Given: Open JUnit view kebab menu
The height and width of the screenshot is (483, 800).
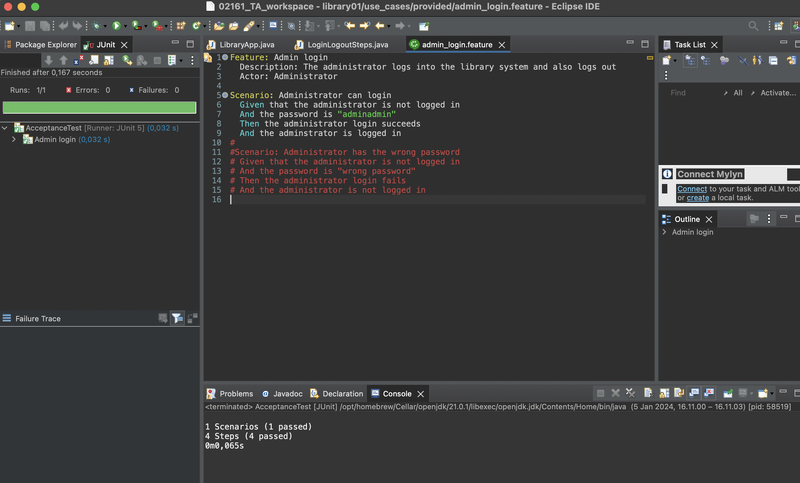Looking at the screenshot, I should (x=192, y=60).
